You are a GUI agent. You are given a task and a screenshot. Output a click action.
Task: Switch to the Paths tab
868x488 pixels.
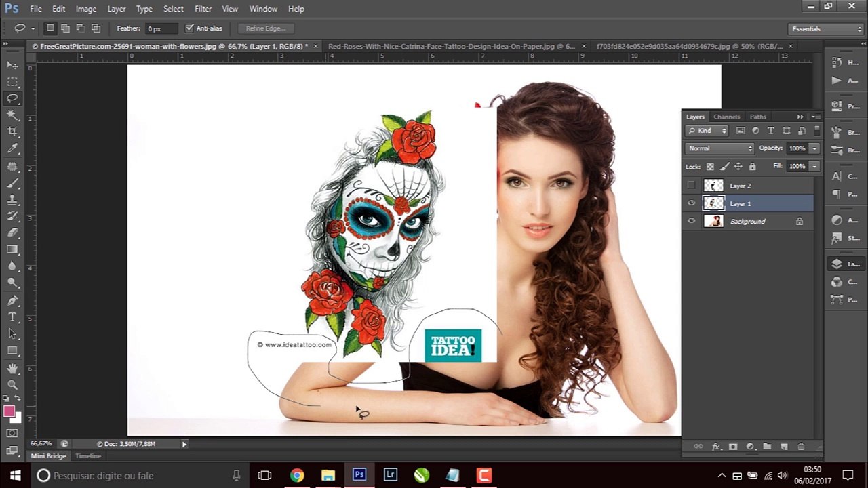(757, 117)
